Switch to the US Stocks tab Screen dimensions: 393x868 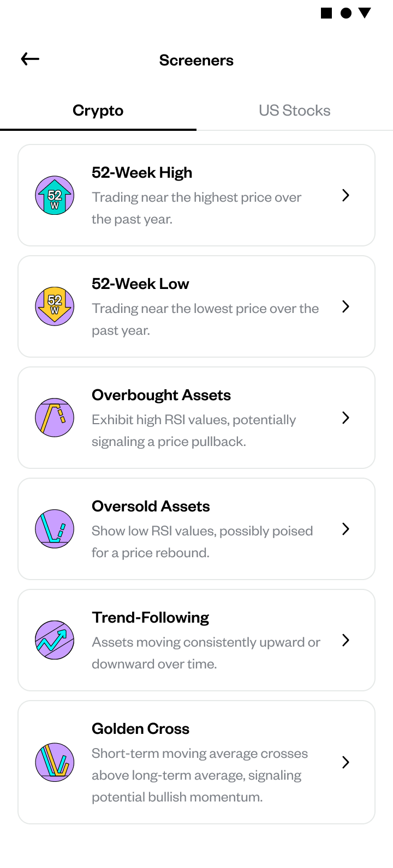point(295,111)
